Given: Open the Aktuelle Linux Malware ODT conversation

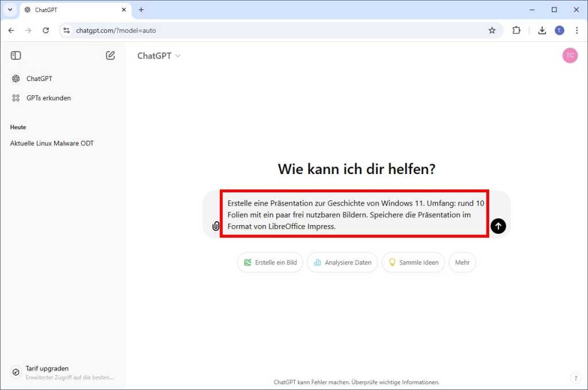Looking at the screenshot, I should (52, 143).
